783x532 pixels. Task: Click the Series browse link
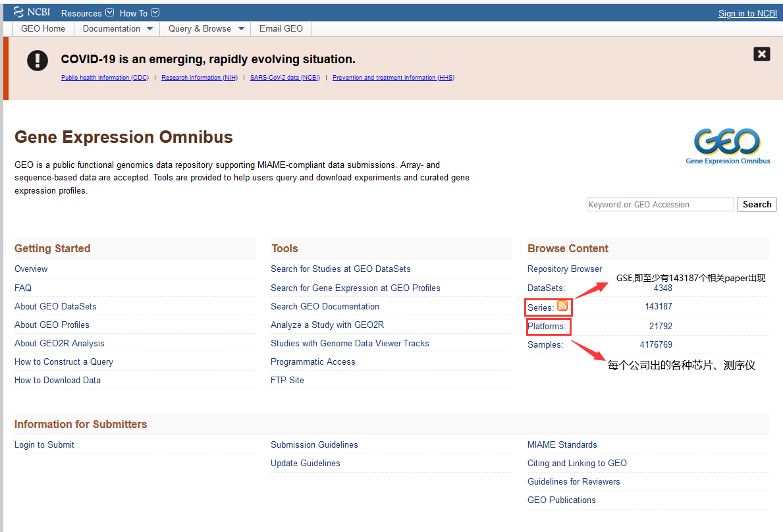(x=540, y=308)
